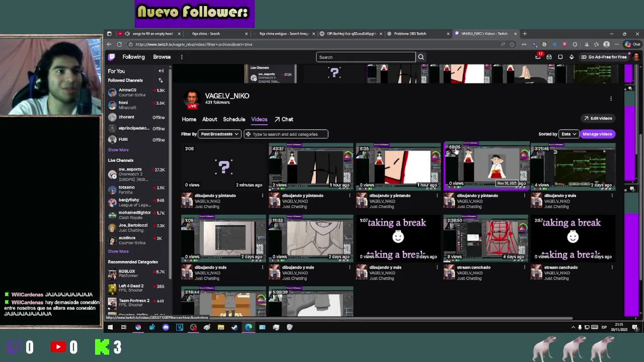Click the browser back arrow

[x=110, y=44]
